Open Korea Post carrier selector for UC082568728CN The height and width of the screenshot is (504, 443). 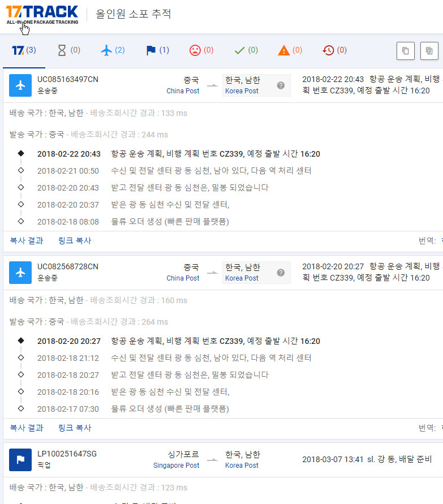(256, 273)
